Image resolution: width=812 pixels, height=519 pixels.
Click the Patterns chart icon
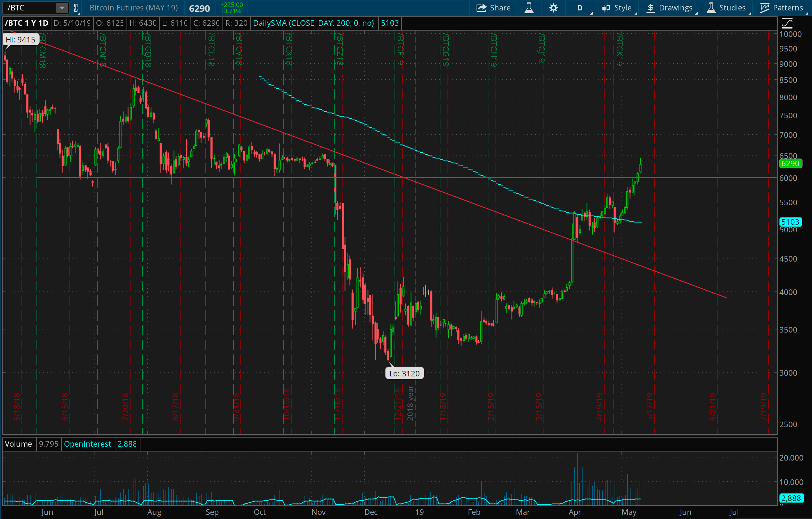pos(765,8)
